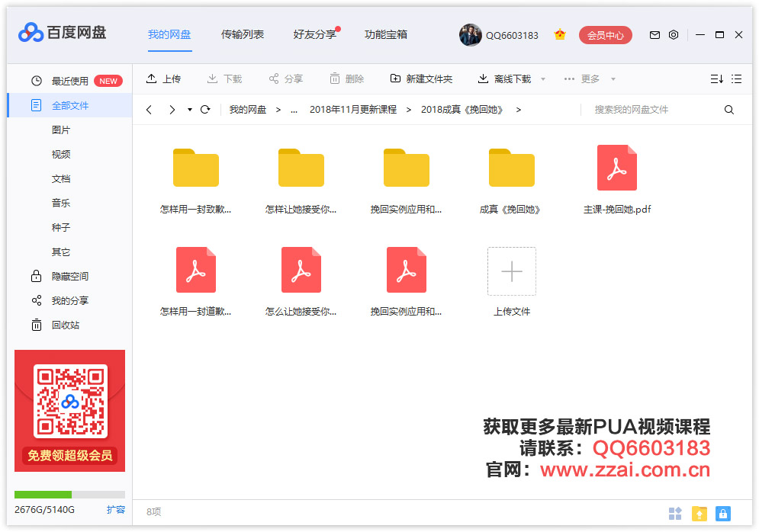The height and width of the screenshot is (532, 759).
Task: Expand navigation history dropdown triangle
Action: tap(190, 110)
